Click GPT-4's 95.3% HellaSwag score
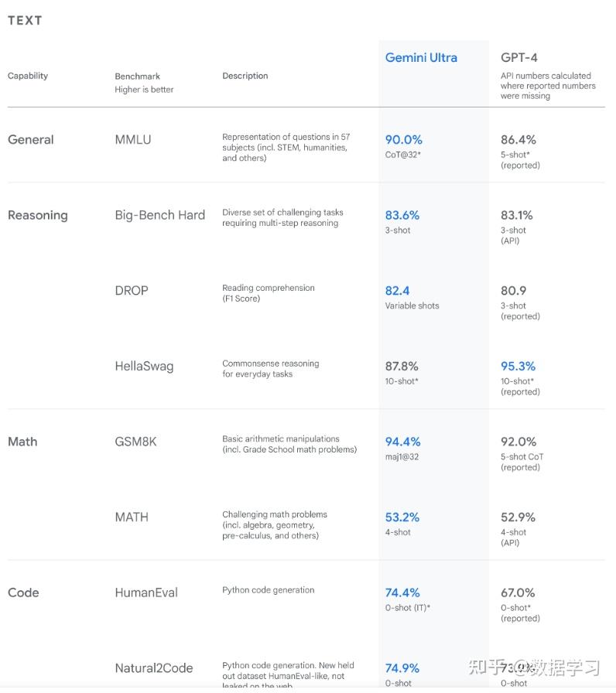This screenshot has width=616, height=693. [518, 367]
